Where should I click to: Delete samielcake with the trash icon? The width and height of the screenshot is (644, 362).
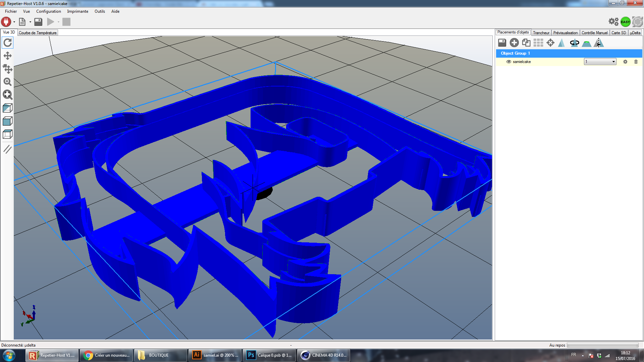click(x=636, y=62)
